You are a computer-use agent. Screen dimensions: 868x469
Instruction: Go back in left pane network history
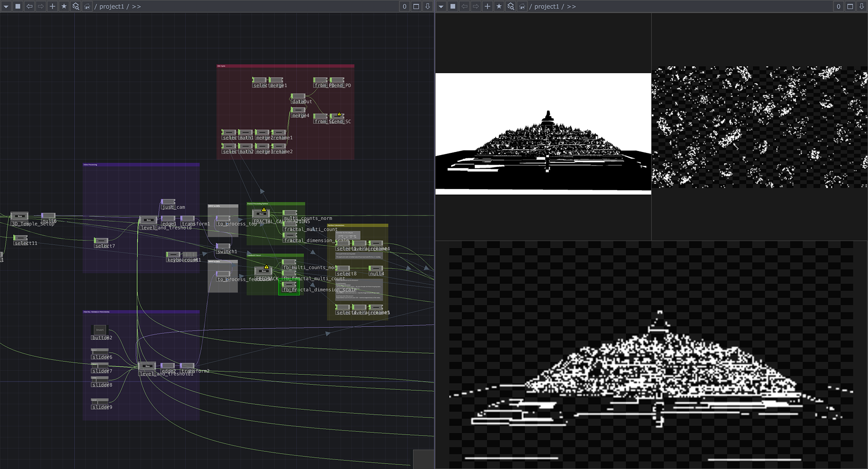[29, 6]
